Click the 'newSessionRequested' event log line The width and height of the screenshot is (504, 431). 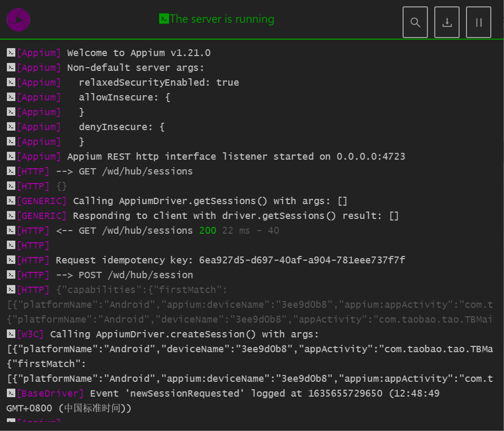[264, 393]
